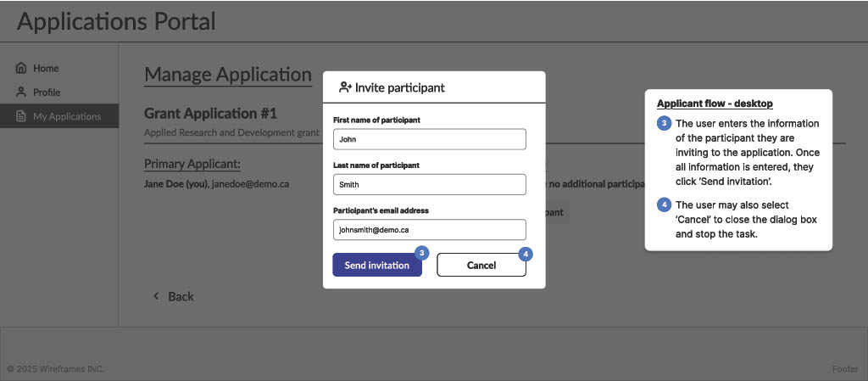Click the First name field containing John
Viewport: 868px width, 381px height.
[x=429, y=139]
